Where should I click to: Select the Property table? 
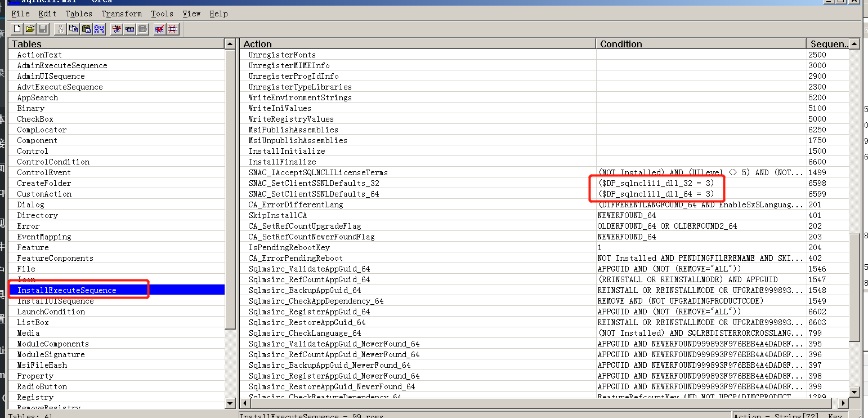[117, 376]
